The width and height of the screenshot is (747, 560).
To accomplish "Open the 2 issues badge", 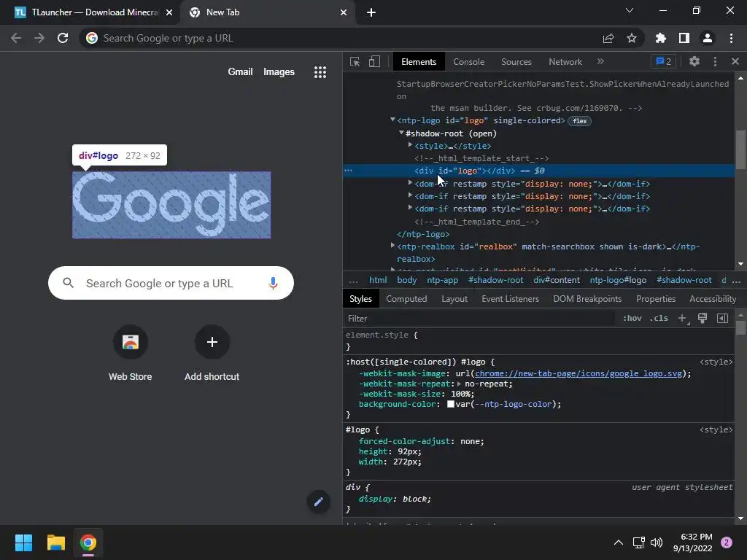I will coord(663,61).
